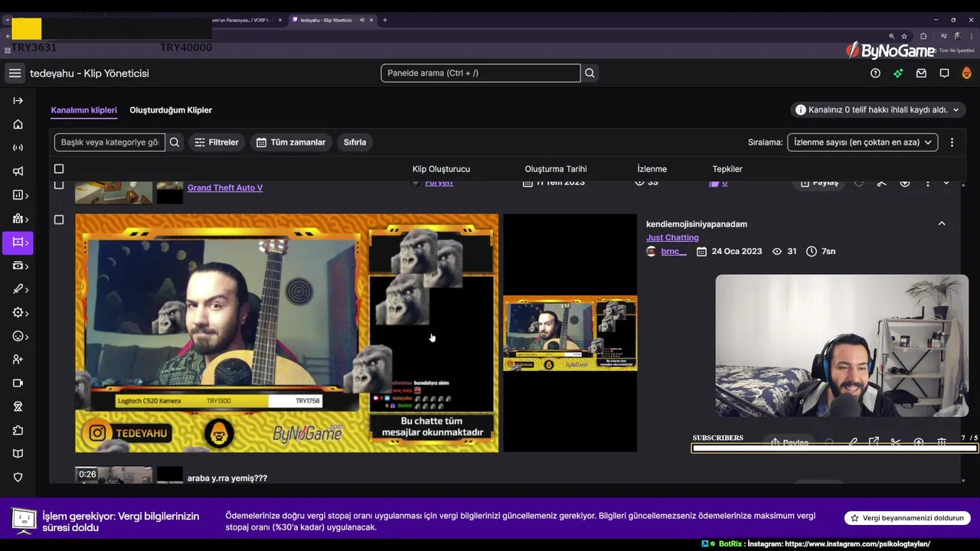Click the Filtreler button

(217, 142)
